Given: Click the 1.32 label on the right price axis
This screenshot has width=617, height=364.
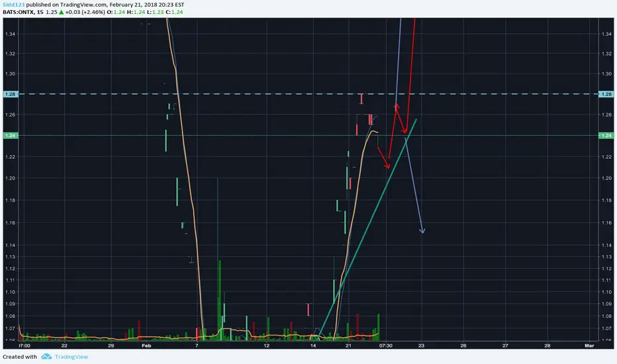Looking at the screenshot, I should (606, 54).
